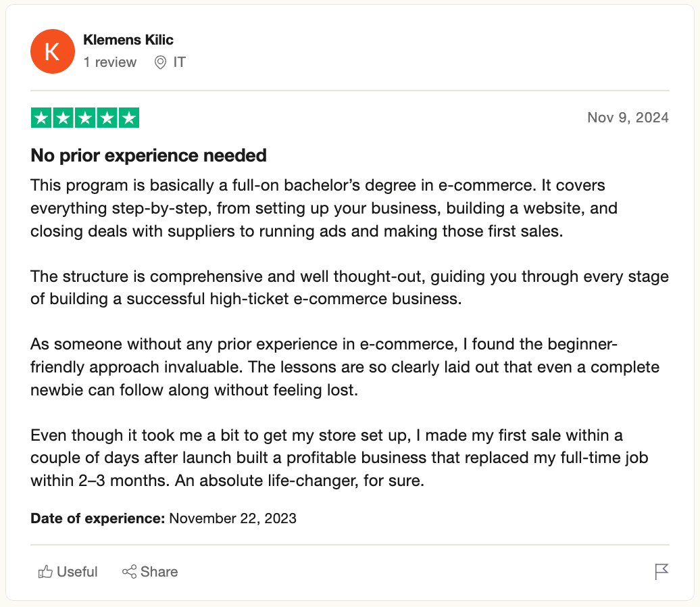Click the thumbs-up icon
The width and height of the screenshot is (700, 607).
46,573
